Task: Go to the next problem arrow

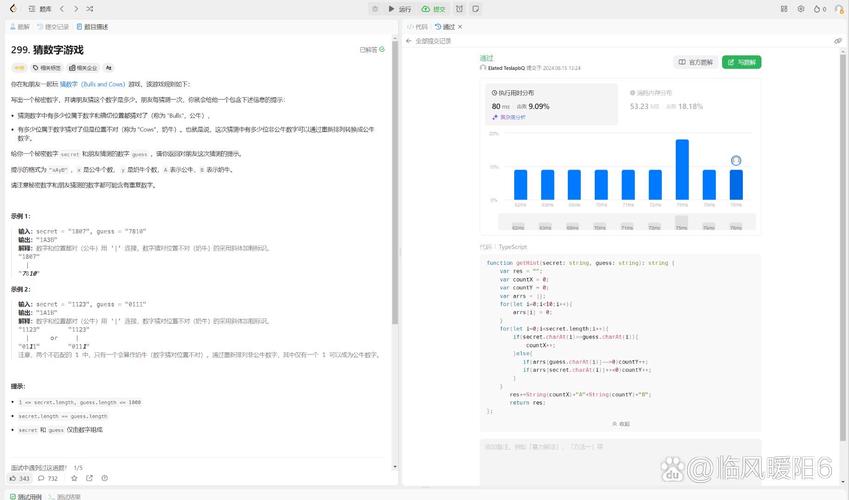Action: [x=76, y=9]
